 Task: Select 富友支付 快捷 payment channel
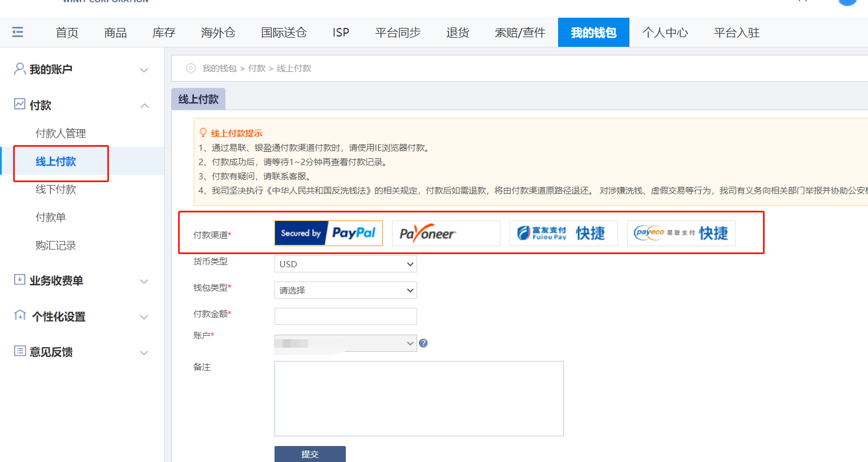tap(564, 233)
